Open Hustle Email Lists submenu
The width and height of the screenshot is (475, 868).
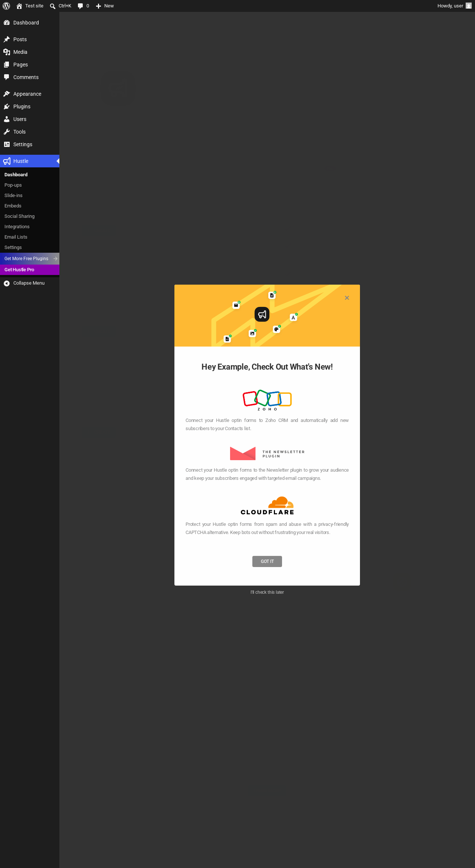pos(30,237)
